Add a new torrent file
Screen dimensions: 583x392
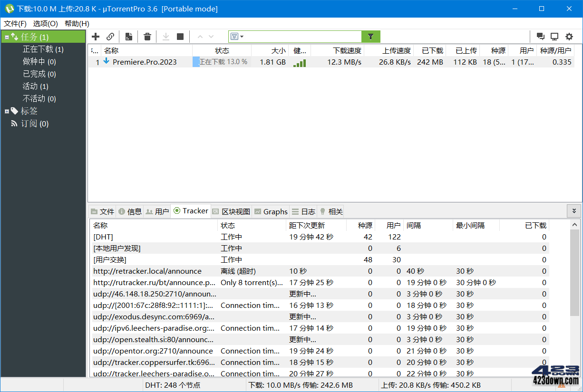[95, 36]
